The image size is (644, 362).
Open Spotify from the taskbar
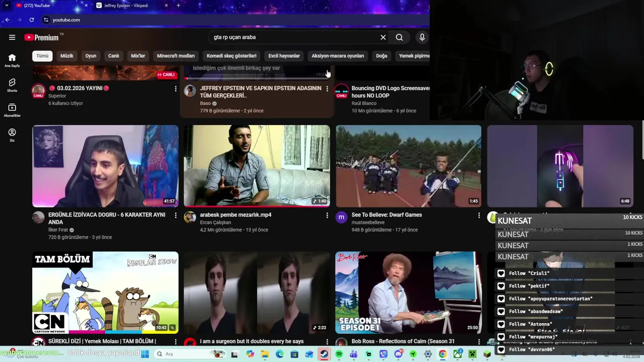[339, 354]
